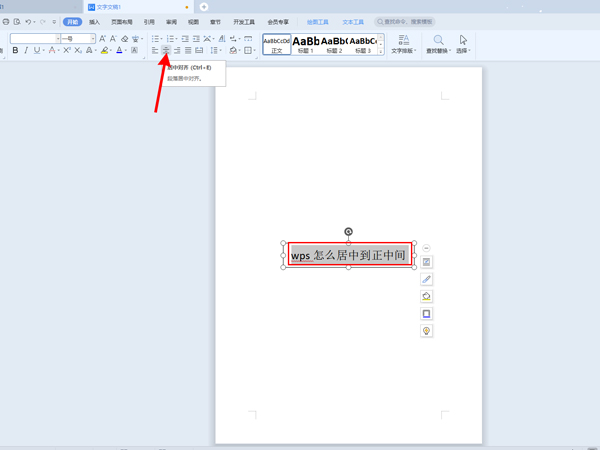Toggle italic formatting
Image resolution: width=600 pixels, height=450 pixels.
click(27, 50)
